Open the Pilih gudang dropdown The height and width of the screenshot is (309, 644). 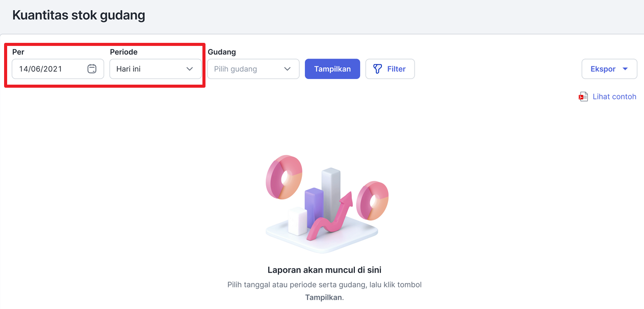pos(253,69)
